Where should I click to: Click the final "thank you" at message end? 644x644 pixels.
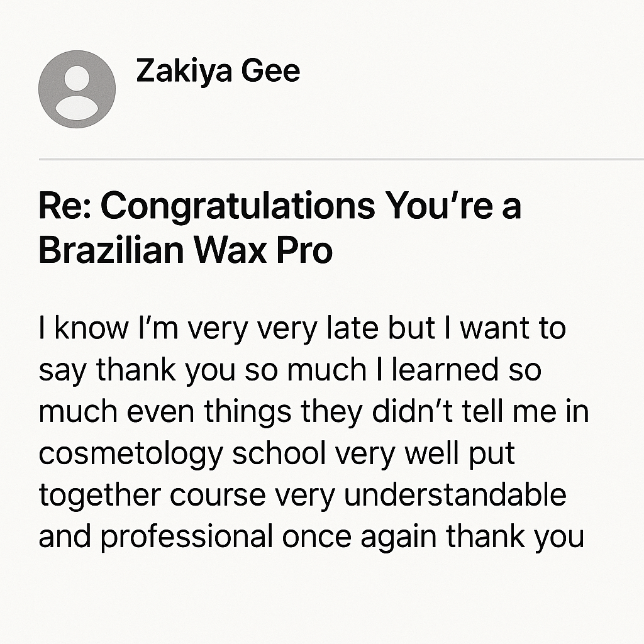[x=515, y=538]
